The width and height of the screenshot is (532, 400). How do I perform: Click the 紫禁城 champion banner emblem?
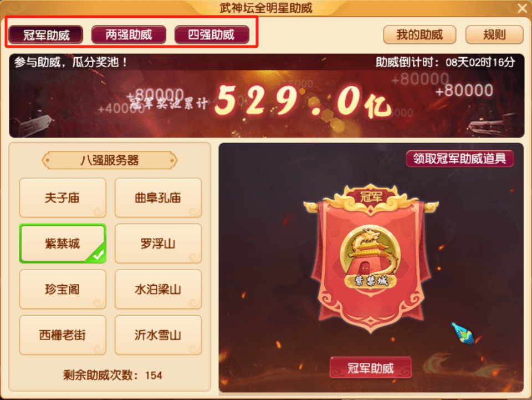370,257
